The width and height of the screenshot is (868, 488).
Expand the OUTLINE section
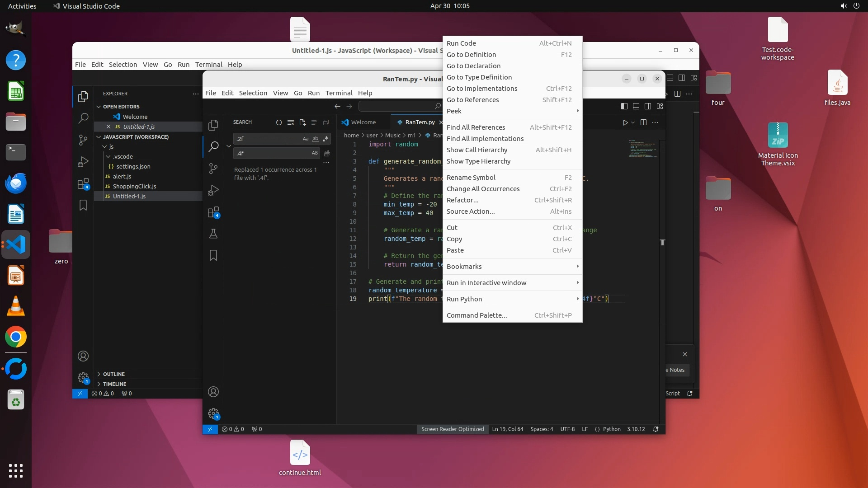113,374
